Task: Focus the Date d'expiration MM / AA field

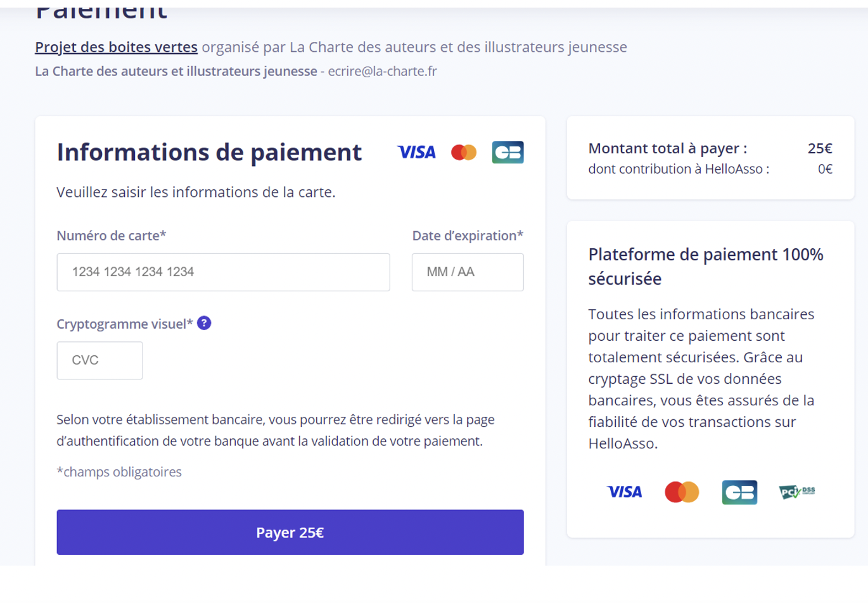Action: tap(468, 272)
